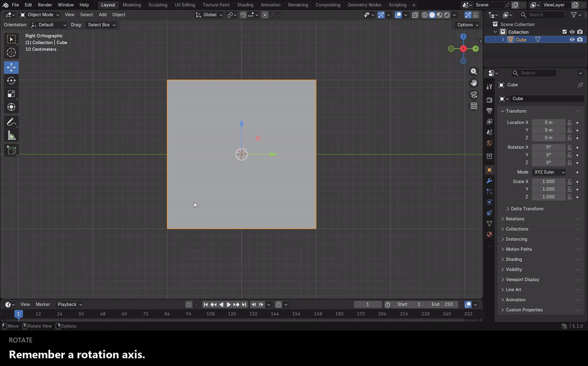This screenshot has width=588, height=366.
Task: Disable Cube render camera icon
Action: point(580,40)
